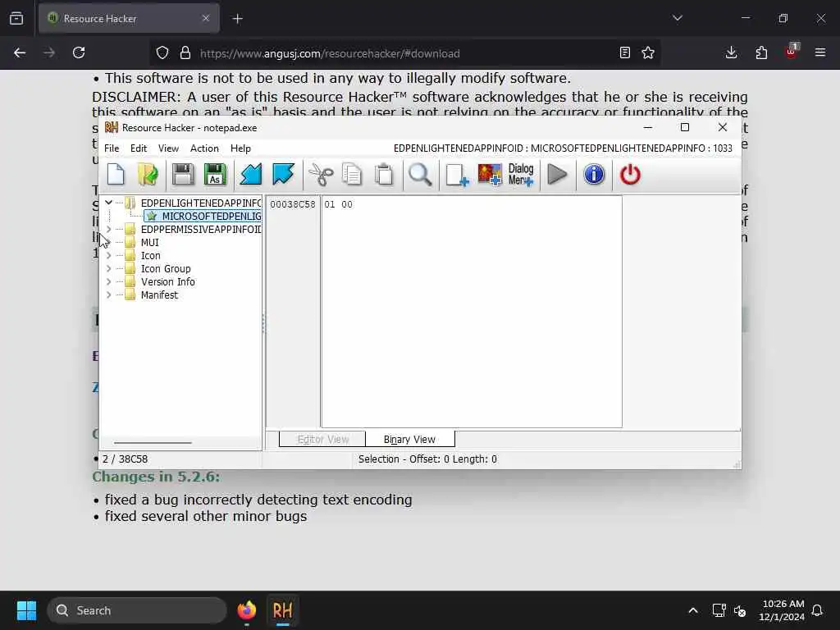Click the blue down-left arrow toolbar icon
Viewport: 840px width, 630px height.
coord(251,175)
